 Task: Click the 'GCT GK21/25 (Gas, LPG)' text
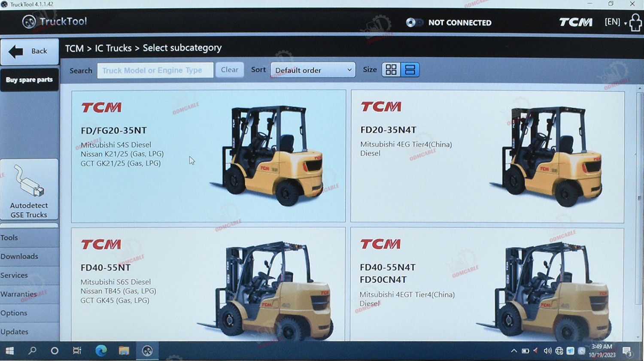[x=121, y=163]
